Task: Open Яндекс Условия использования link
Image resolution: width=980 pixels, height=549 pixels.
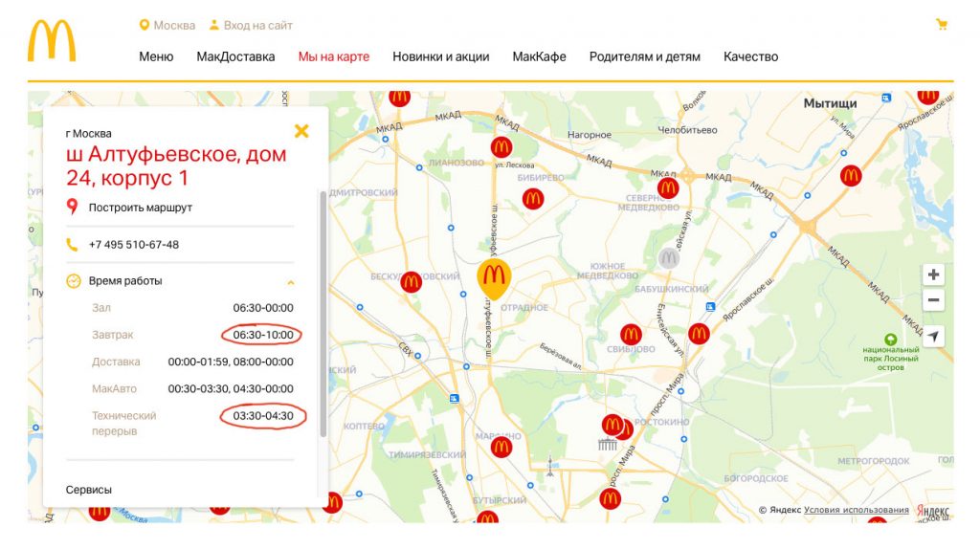Action: coord(857,510)
